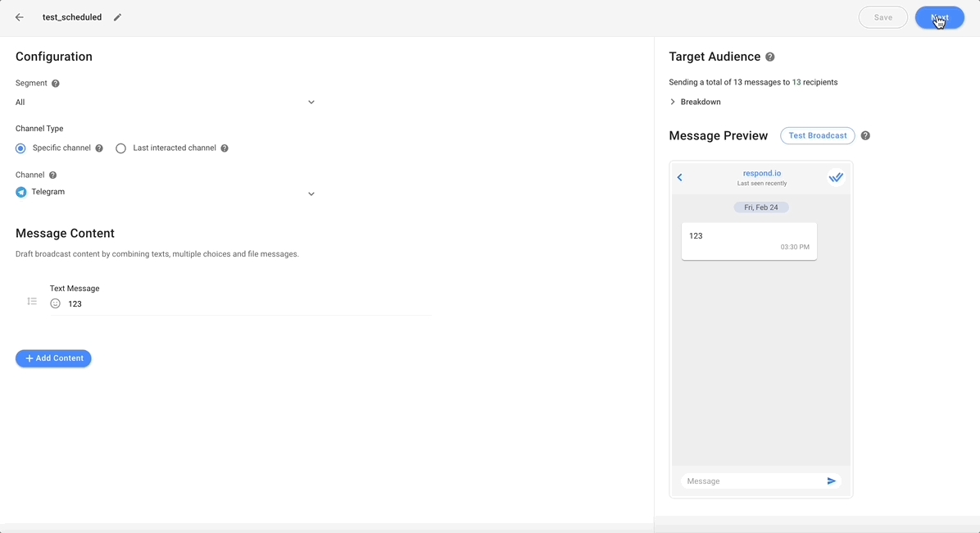Click help icon next to Test Broadcast

(x=865, y=136)
